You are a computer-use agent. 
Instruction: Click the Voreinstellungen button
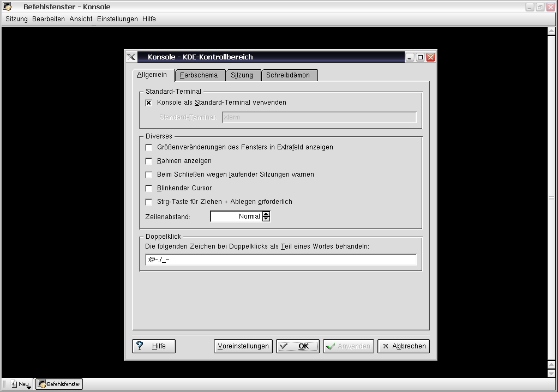(243, 346)
